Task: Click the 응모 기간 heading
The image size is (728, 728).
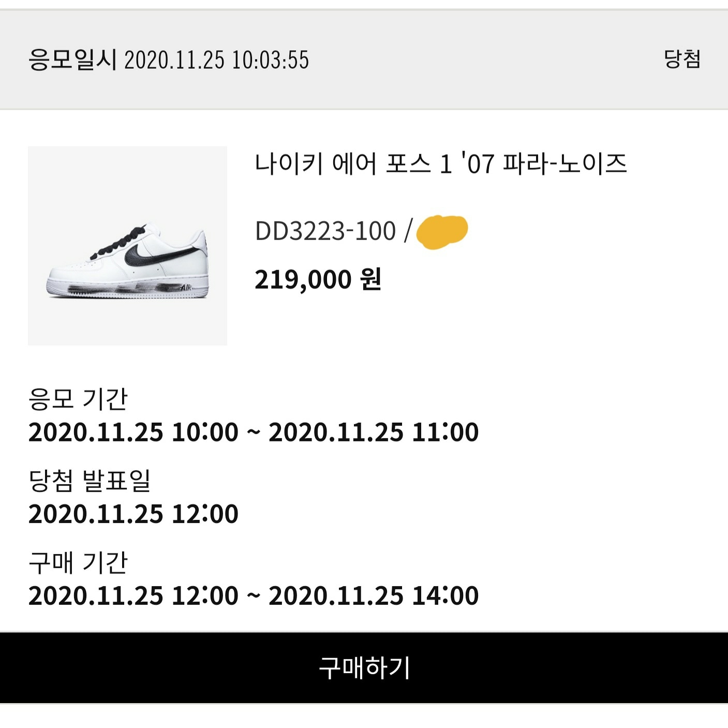Action: coord(78,399)
